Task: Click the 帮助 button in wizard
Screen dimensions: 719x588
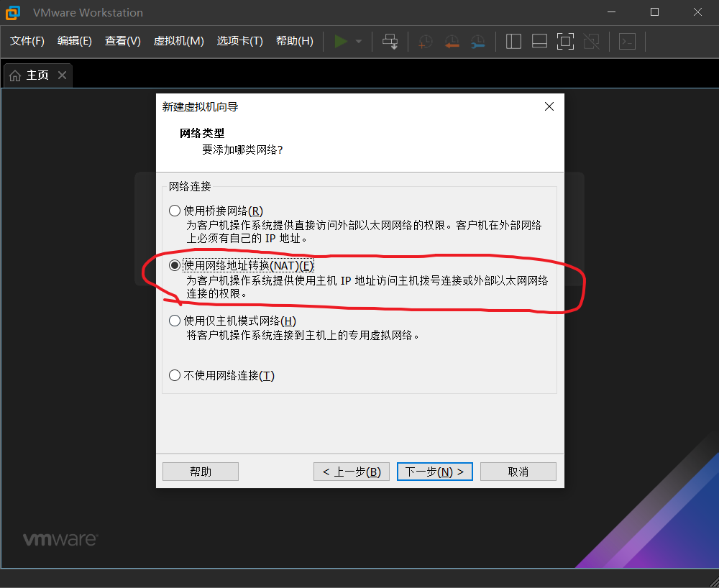Action: (x=201, y=472)
